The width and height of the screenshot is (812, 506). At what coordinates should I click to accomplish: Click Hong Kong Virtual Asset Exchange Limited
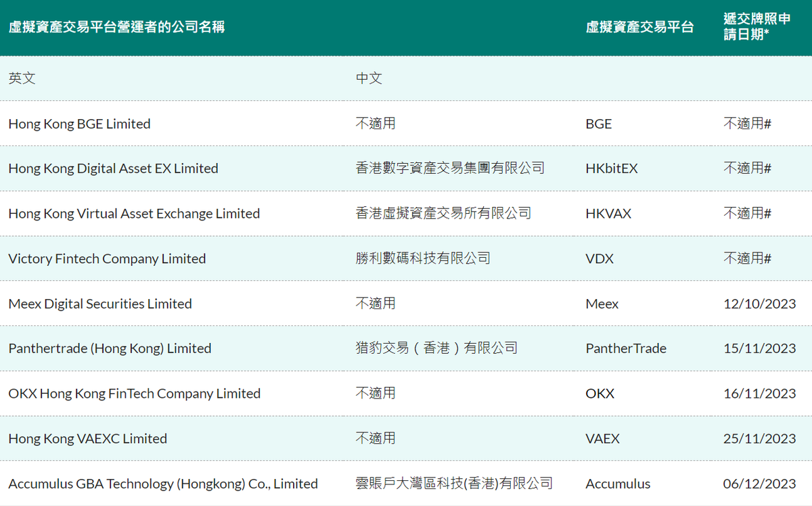click(134, 213)
